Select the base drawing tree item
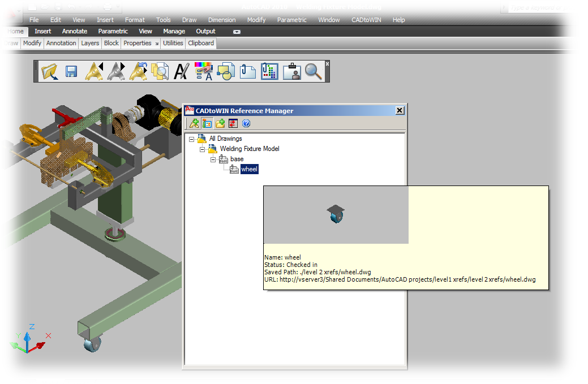 point(237,159)
